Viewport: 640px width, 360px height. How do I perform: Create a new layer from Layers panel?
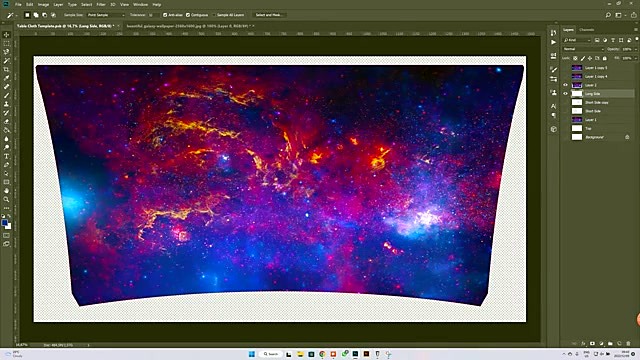point(619,344)
